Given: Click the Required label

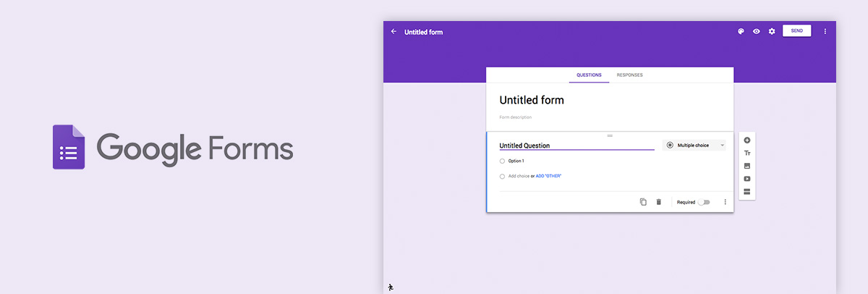Looking at the screenshot, I should click(686, 202).
